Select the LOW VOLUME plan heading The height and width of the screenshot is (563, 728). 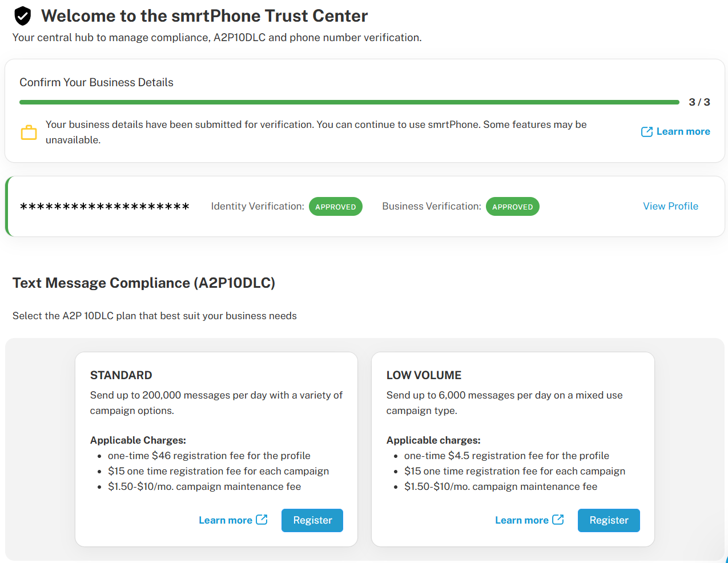[424, 375]
